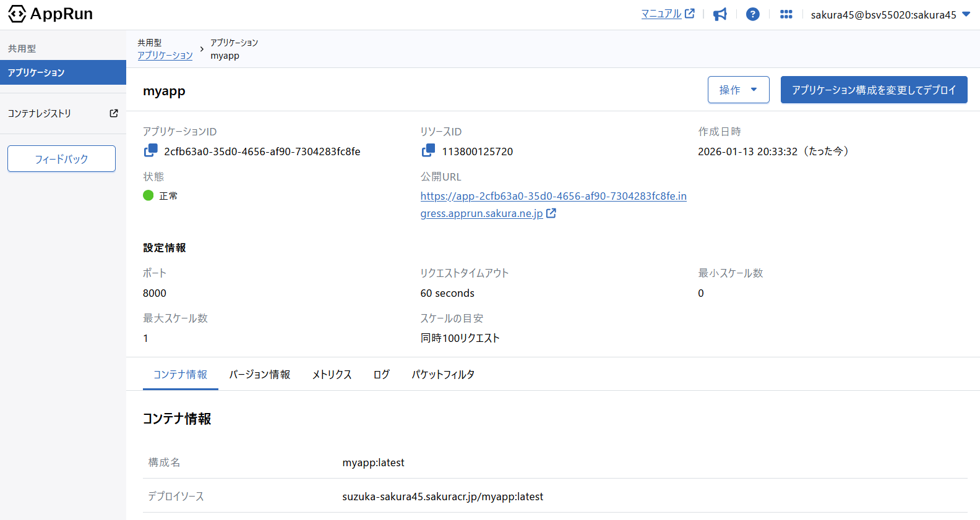
Task: Click the green status indicator dot
Action: [x=148, y=195]
